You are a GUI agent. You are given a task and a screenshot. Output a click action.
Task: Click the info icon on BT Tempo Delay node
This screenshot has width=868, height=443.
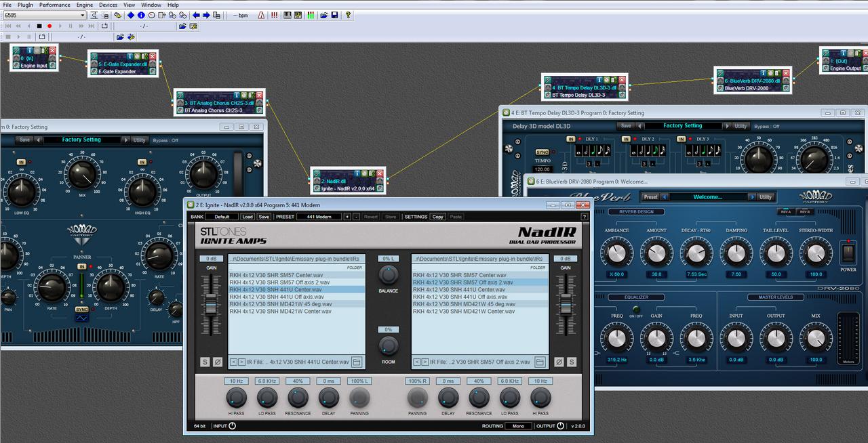tap(599, 80)
